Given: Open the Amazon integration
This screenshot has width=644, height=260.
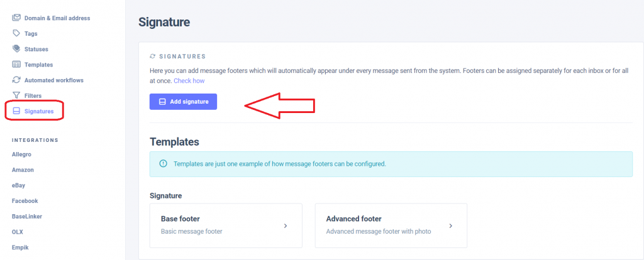Looking at the screenshot, I should point(23,170).
